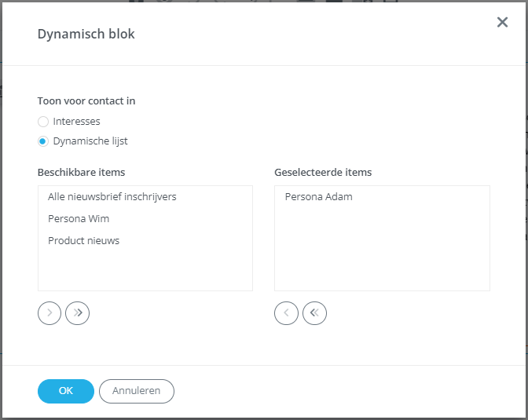The width and height of the screenshot is (528, 420).
Task: Click empty space in Beschikbare items list
Action: 145,271
